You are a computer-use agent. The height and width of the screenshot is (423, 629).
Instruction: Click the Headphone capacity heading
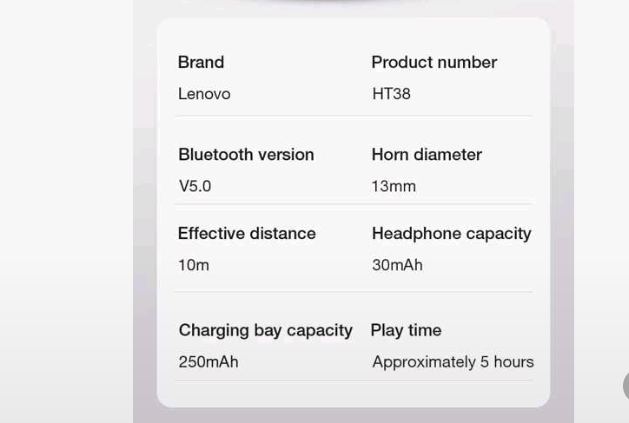[451, 234]
